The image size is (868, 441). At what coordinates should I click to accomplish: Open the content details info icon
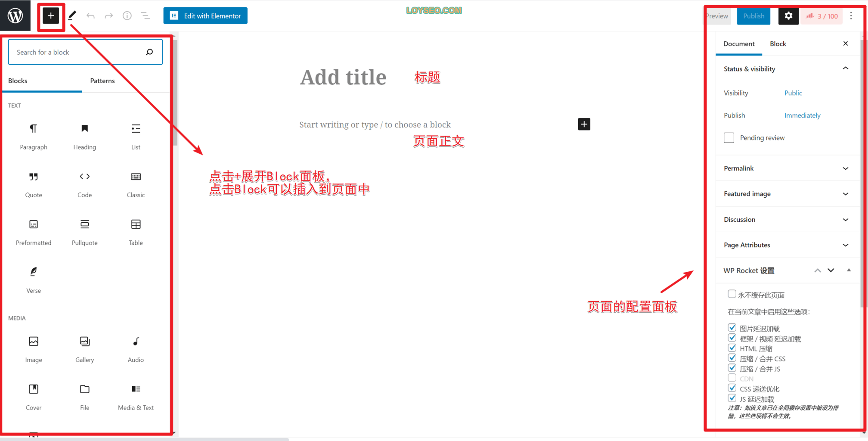click(x=127, y=16)
